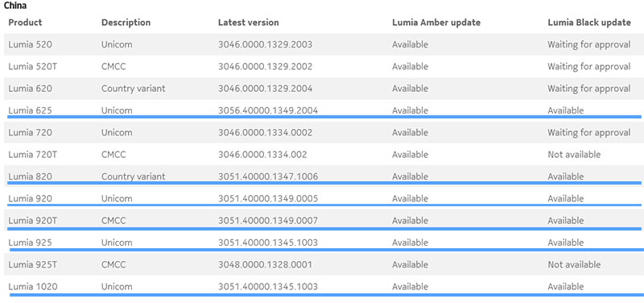Image resolution: width=644 pixels, height=303 pixels.
Task: Select version 3056.40000.1349.2004
Action: pos(268,110)
